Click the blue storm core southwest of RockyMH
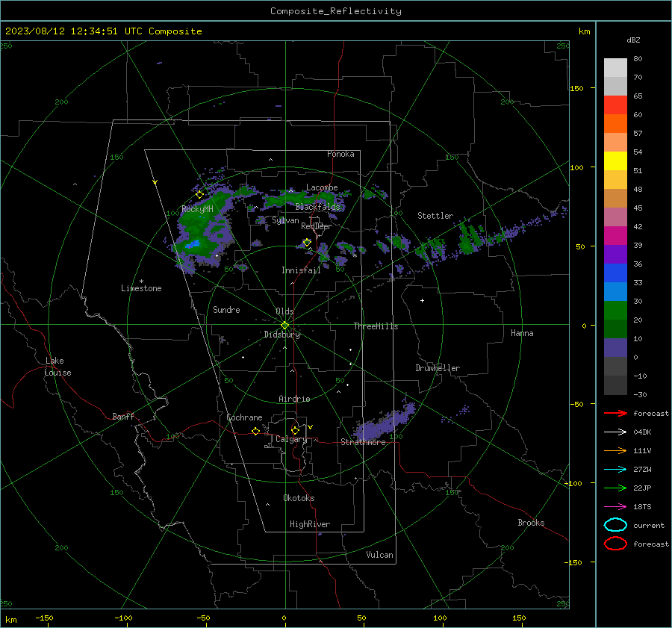 193,245
